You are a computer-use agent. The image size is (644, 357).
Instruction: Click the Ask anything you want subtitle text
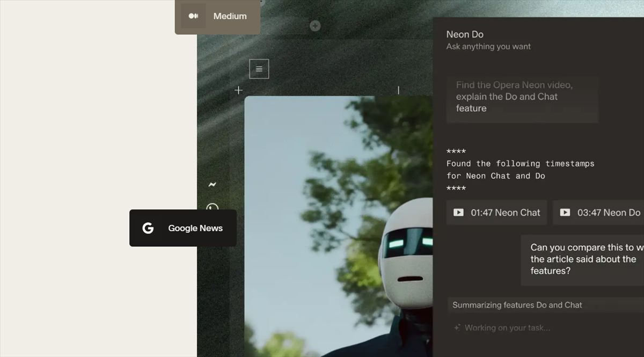[488, 47]
